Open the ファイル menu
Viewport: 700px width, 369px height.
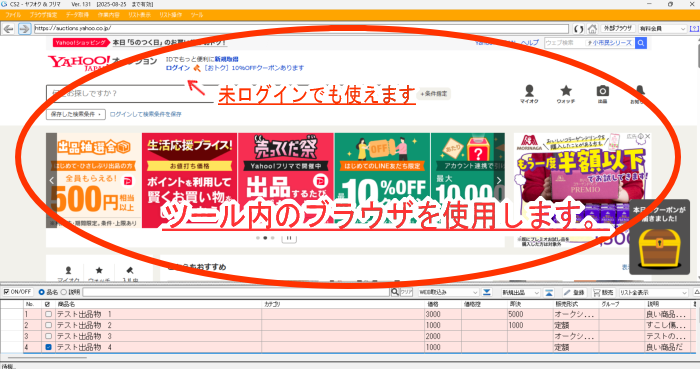tap(13, 15)
